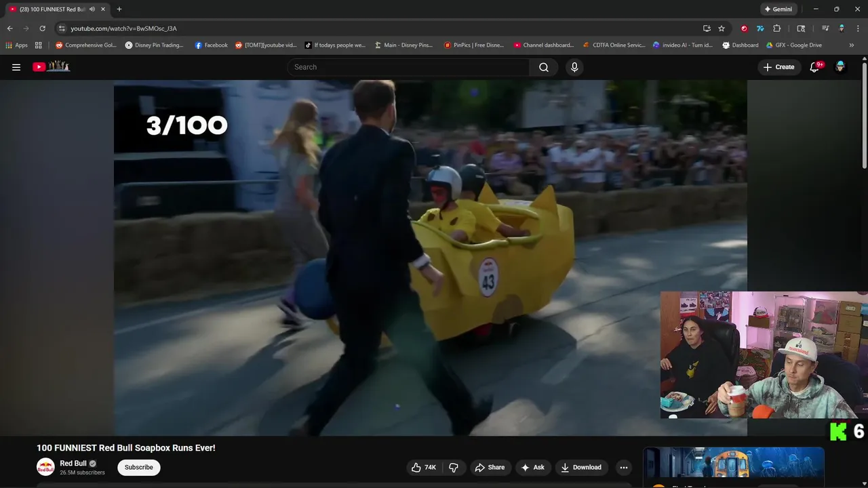Open If todays people we... bookmark
The width and height of the screenshot is (868, 488).
click(x=336, y=45)
